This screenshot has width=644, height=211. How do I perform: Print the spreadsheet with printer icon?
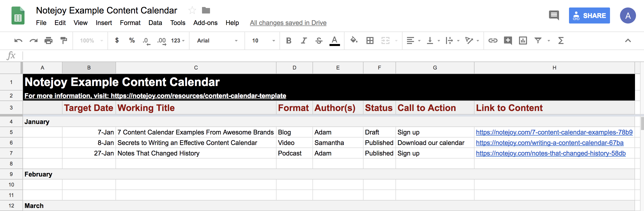48,40
